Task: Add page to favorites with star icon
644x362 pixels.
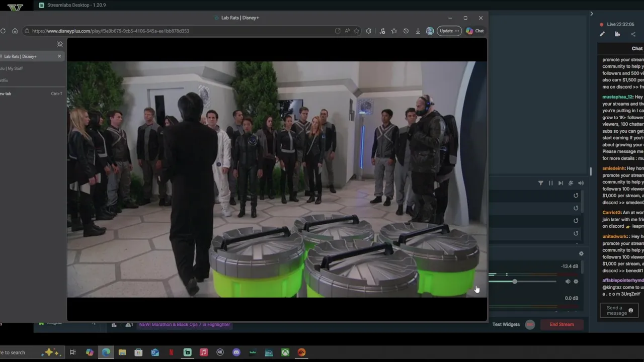Action: pos(356,31)
